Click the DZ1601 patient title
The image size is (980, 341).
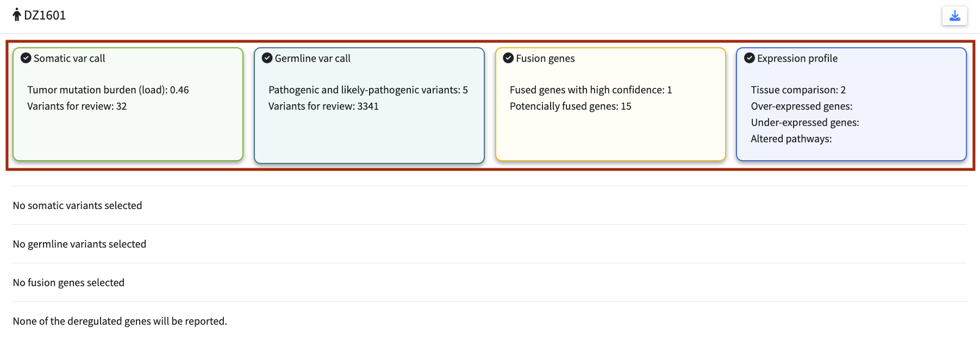pos(45,15)
